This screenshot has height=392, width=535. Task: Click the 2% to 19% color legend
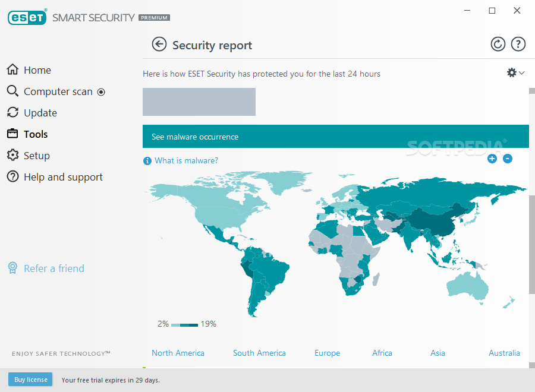pos(187,324)
